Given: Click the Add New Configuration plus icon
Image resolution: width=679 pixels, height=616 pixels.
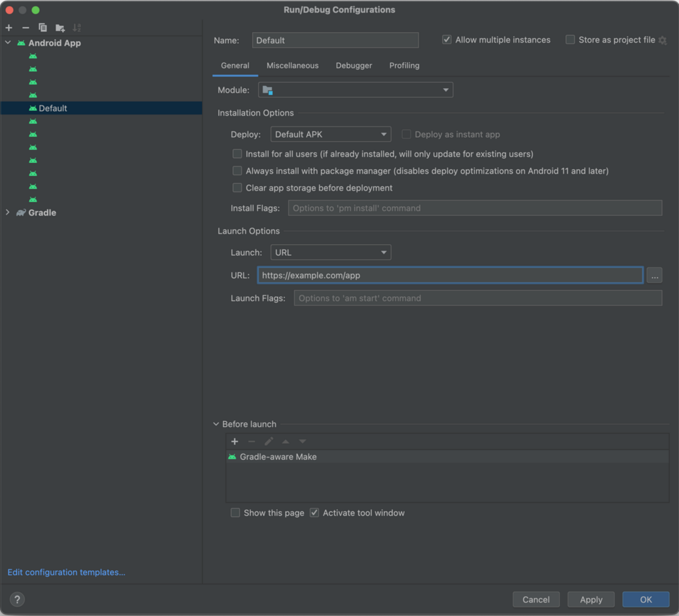Looking at the screenshot, I should point(9,28).
